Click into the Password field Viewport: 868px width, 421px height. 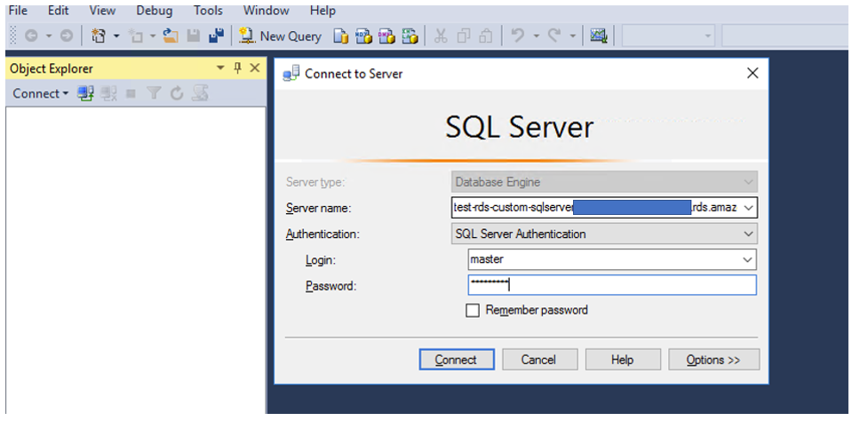(x=612, y=285)
